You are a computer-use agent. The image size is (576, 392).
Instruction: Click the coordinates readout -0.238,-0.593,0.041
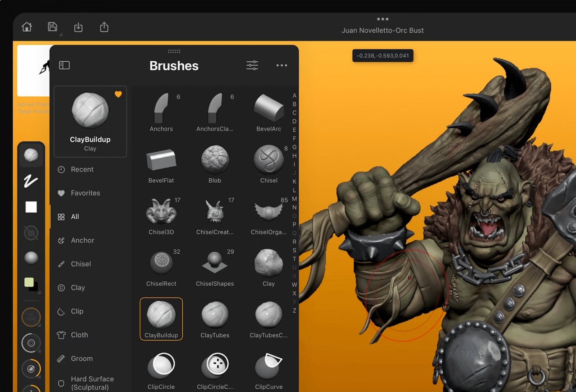coord(383,56)
